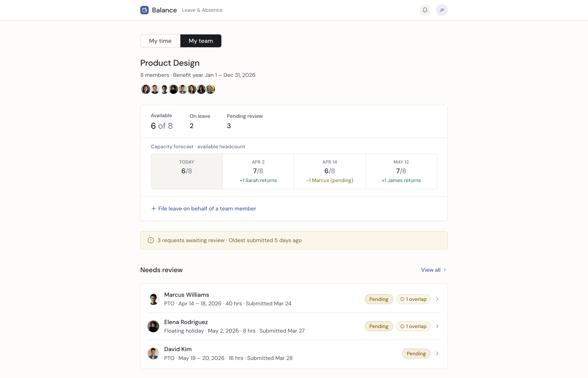
Task: Switch to the My time tab
Action: (x=160, y=41)
